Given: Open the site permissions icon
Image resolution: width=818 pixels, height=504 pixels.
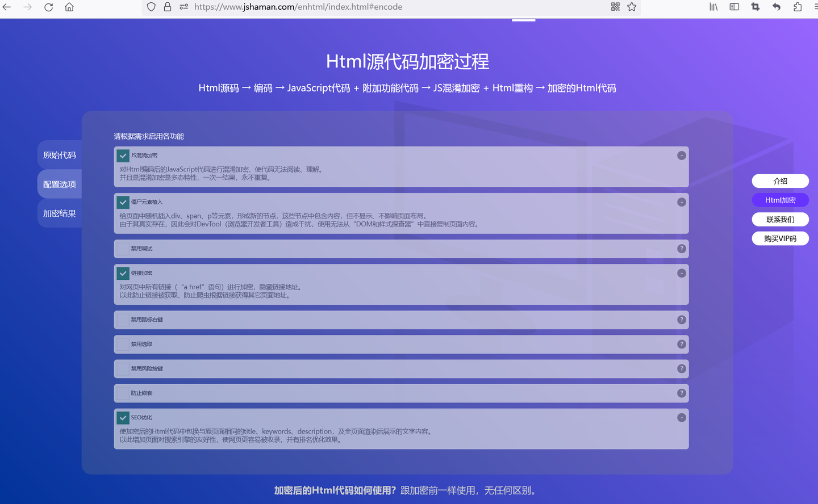Looking at the screenshot, I should coord(183,7).
